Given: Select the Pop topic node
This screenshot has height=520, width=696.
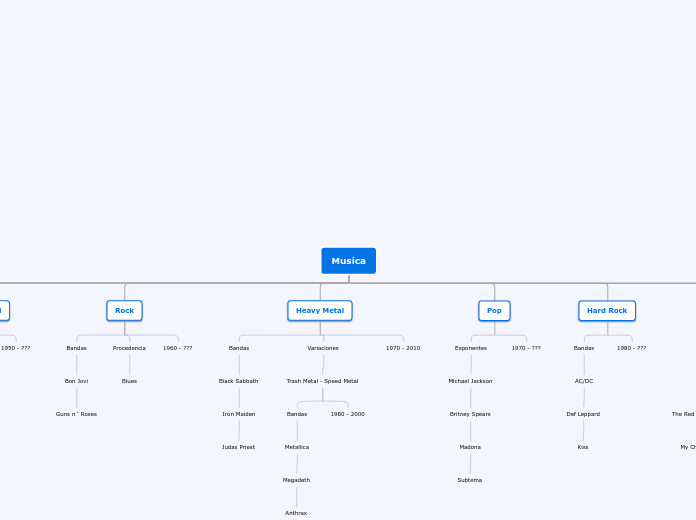Looking at the screenshot, I should [x=494, y=310].
